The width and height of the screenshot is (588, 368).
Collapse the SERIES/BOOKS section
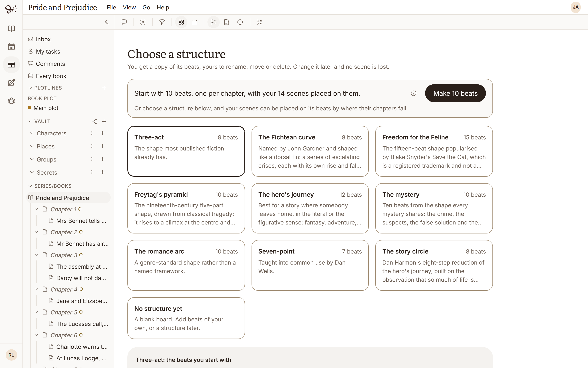tap(30, 186)
